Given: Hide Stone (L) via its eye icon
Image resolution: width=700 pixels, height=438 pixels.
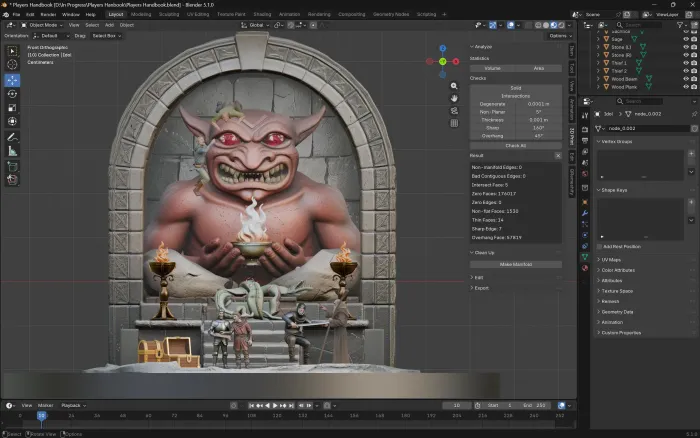Looking at the screenshot, I should (686, 47).
